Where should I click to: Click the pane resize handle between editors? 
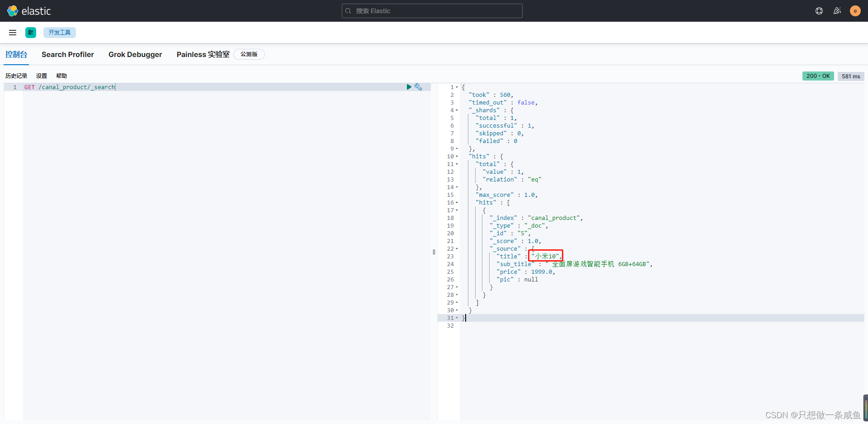point(434,252)
